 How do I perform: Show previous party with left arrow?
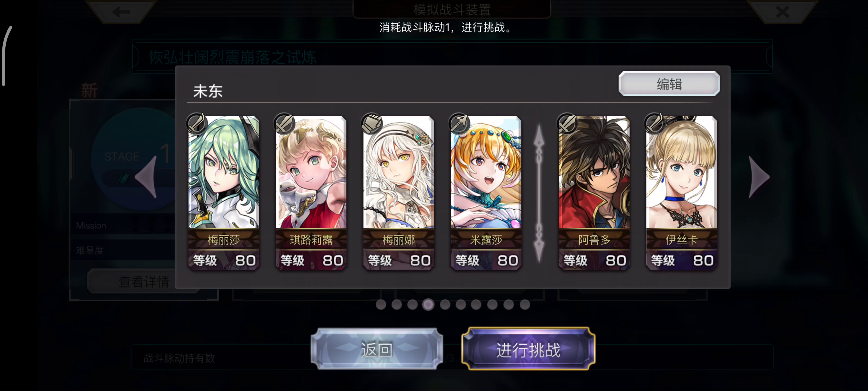tap(146, 177)
